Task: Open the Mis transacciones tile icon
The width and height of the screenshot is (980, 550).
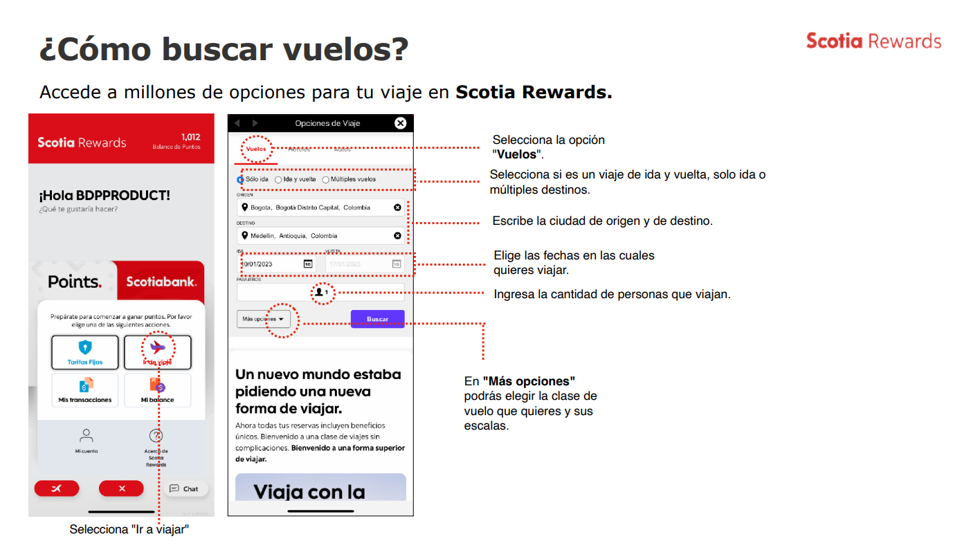Action: pos(85,385)
